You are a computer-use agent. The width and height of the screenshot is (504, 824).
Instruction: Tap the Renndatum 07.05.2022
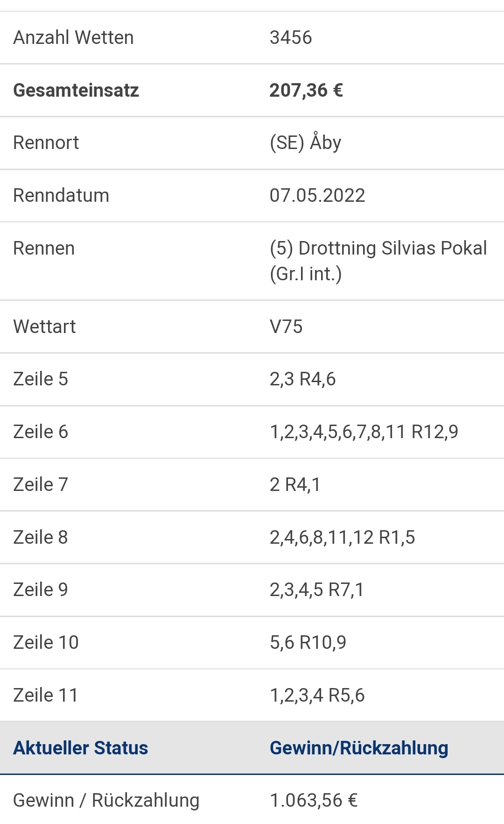[x=317, y=195]
